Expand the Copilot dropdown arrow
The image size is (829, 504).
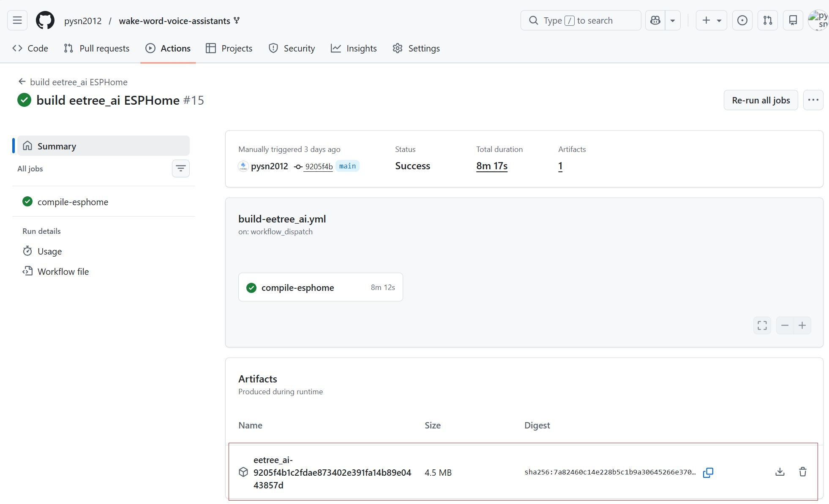[x=673, y=20]
